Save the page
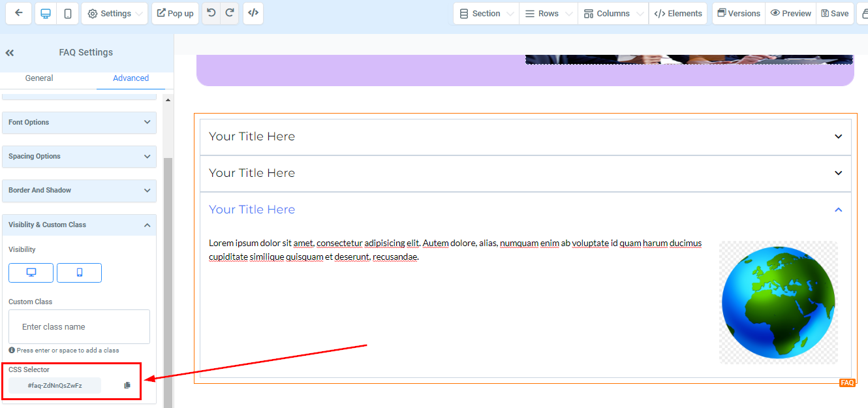Viewport: 868px width, 408px height. (835, 13)
